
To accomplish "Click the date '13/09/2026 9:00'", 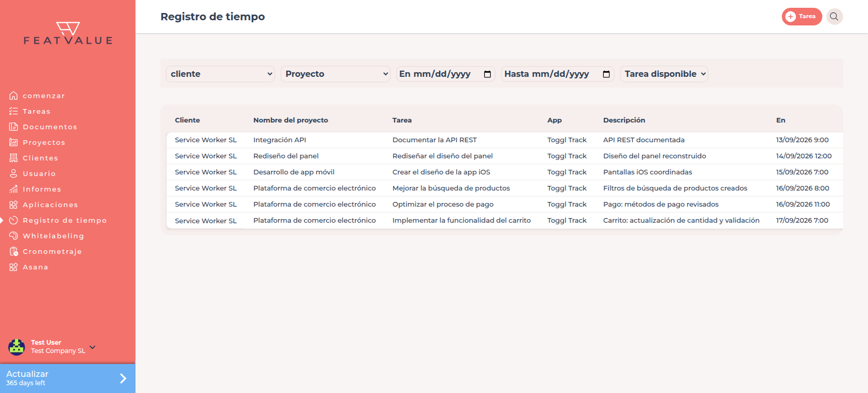I will (802, 140).
